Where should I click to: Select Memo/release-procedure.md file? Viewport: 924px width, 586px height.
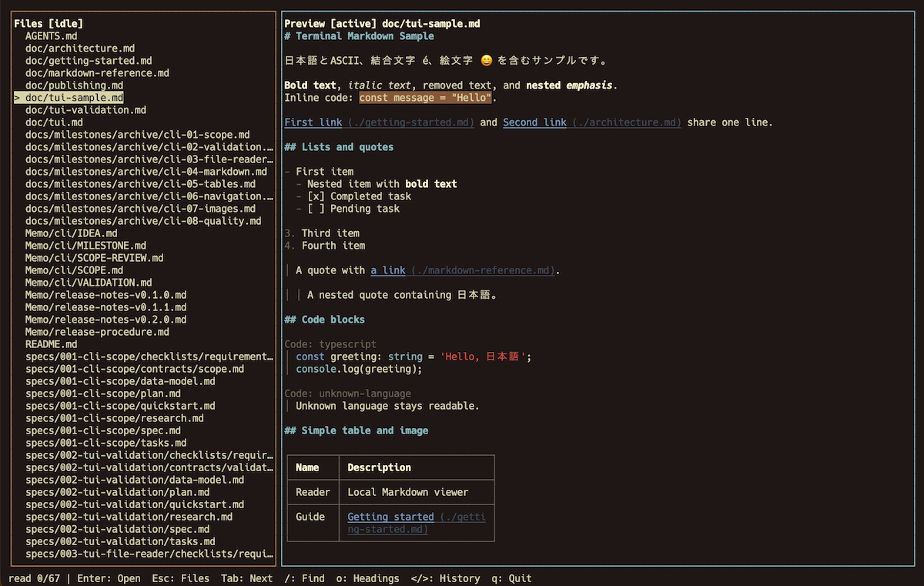(97, 332)
